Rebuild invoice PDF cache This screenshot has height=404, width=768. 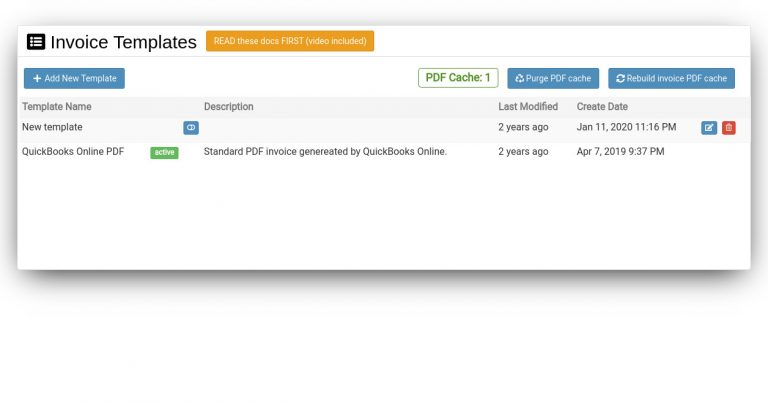672,78
